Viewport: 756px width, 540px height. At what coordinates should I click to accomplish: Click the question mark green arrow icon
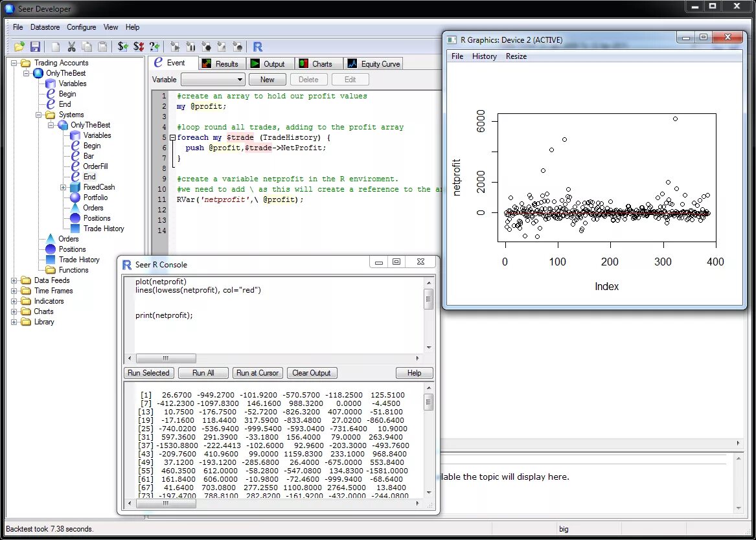(154, 46)
